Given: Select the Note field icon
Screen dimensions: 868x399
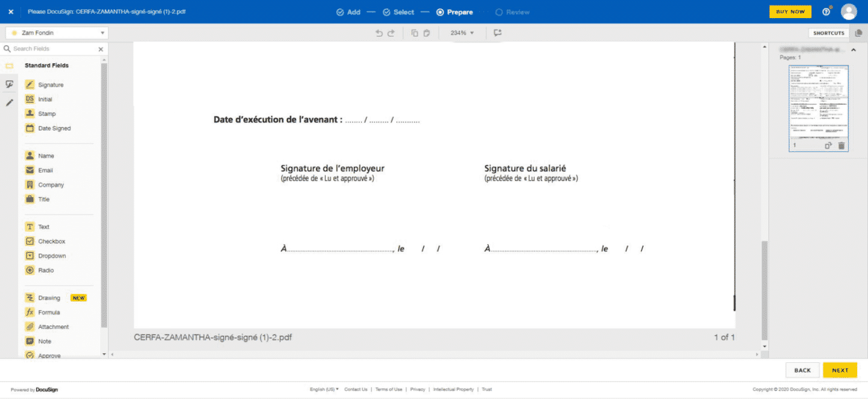Looking at the screenshot, I should click(30, 341).
